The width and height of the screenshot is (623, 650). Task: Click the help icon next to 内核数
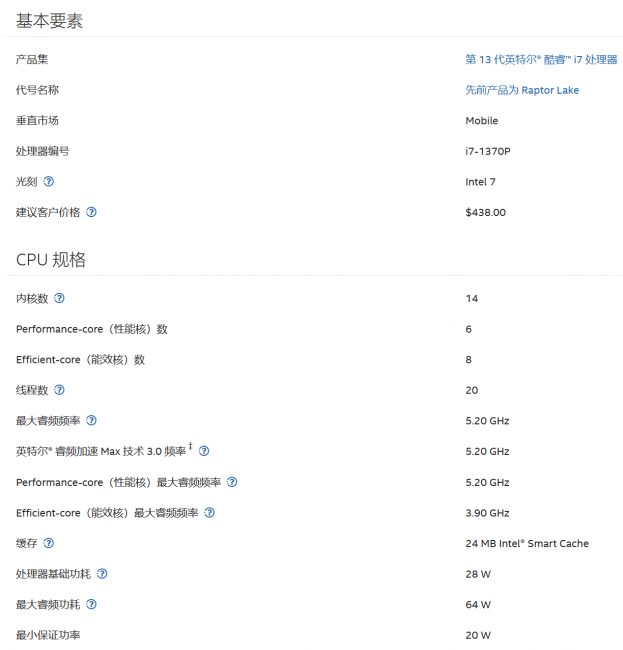[x=59, y=298]
